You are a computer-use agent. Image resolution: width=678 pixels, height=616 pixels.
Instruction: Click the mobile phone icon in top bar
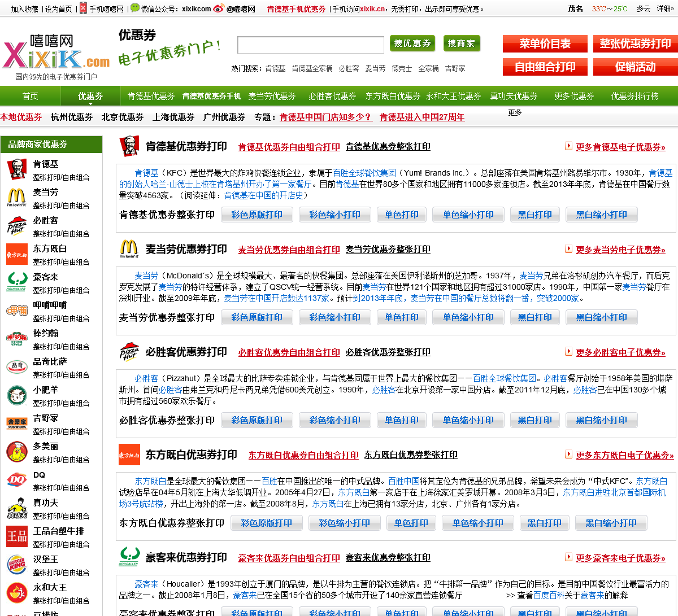83,8
